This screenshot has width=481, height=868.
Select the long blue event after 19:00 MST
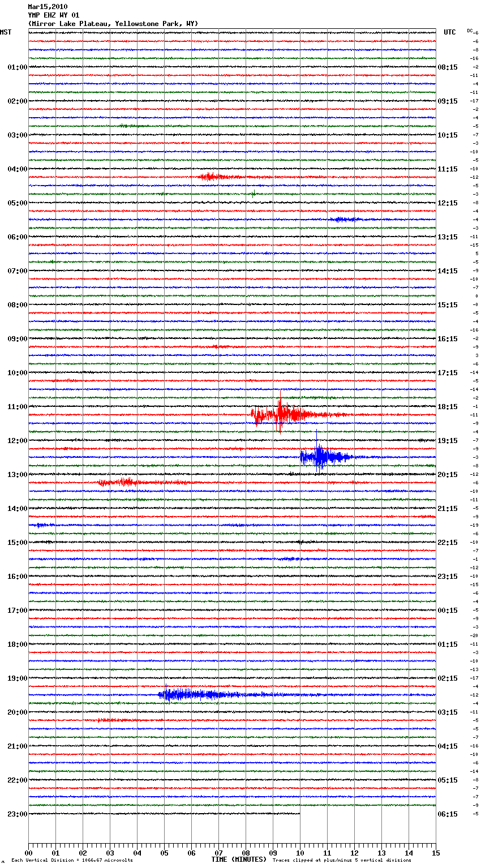point(187,694)
